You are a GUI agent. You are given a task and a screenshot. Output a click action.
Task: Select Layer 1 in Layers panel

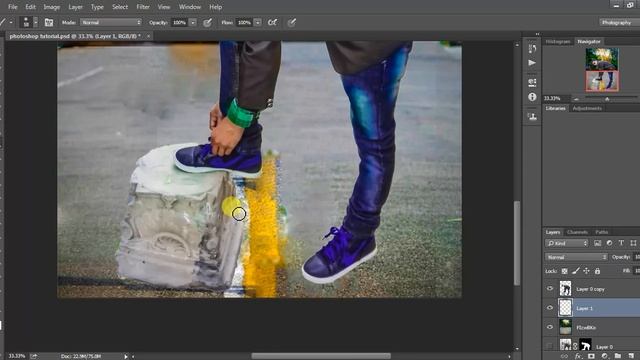click(x=592, y=308)
